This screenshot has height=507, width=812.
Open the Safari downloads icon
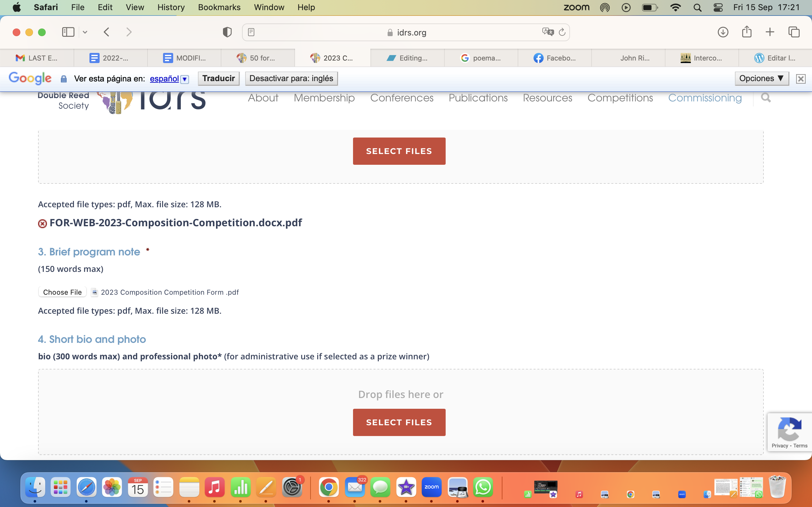pos(723,32)
